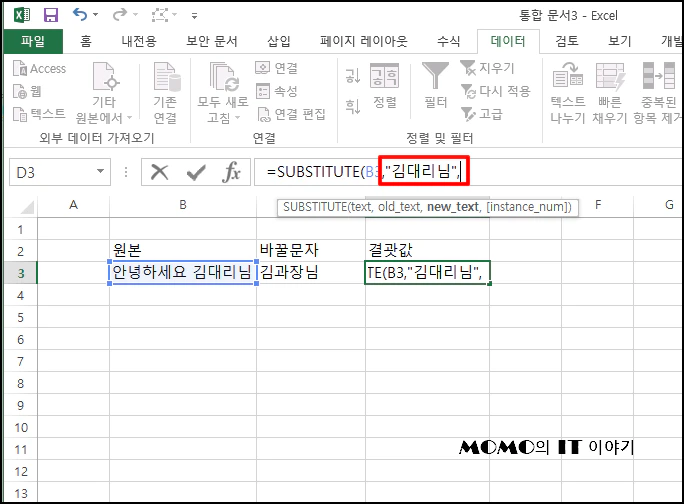Click cell with 결괏값 heading
Image resolution: width=684 pixels, height=504 pixels.
point(428,250)
